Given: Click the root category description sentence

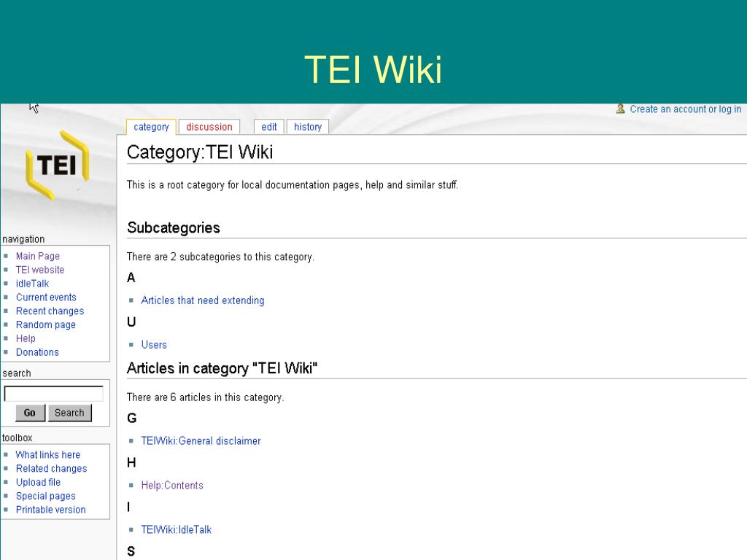Looking at the screenshot, I should click(x=293, y=184).
